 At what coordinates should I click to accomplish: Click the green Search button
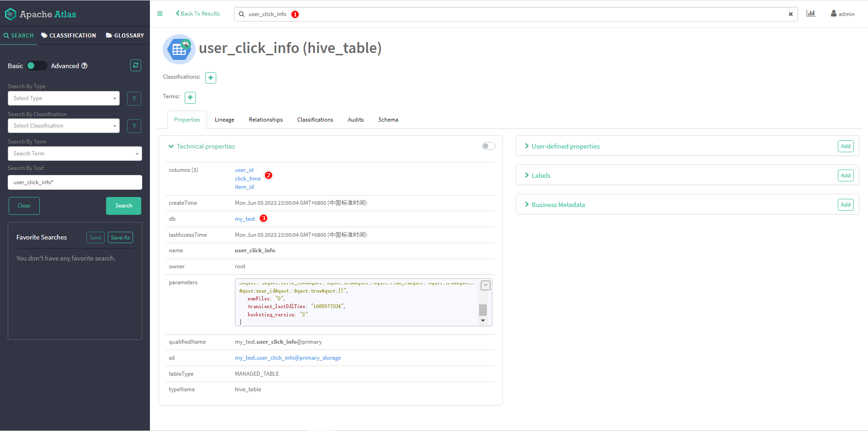coord(123,206)
